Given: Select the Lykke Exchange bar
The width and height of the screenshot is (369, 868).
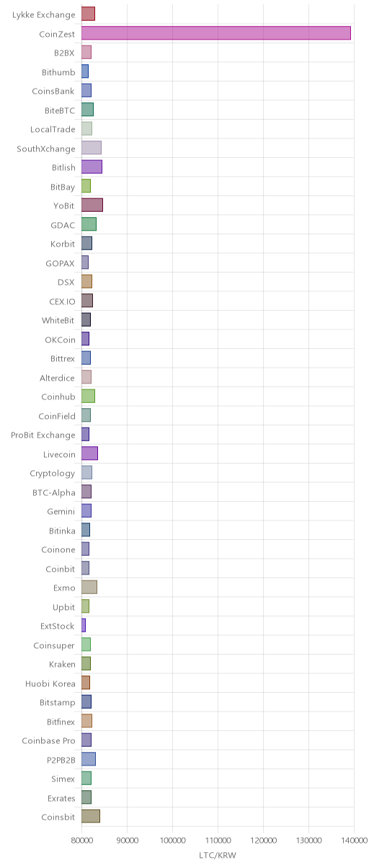Looking at the screenshot, I should (x=88, y=14).
